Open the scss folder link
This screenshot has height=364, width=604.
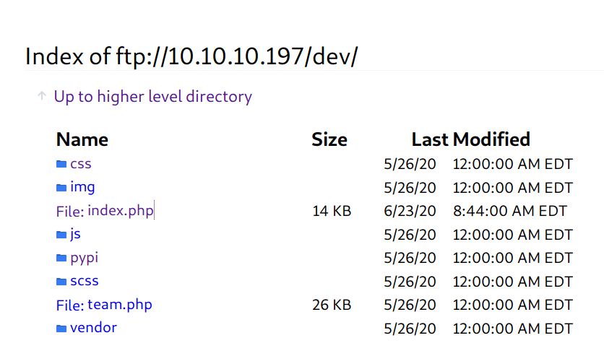click(84, 281)
